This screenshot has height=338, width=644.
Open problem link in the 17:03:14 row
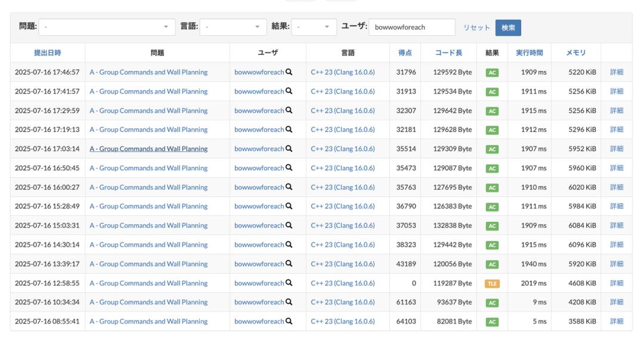pos(148,148)
